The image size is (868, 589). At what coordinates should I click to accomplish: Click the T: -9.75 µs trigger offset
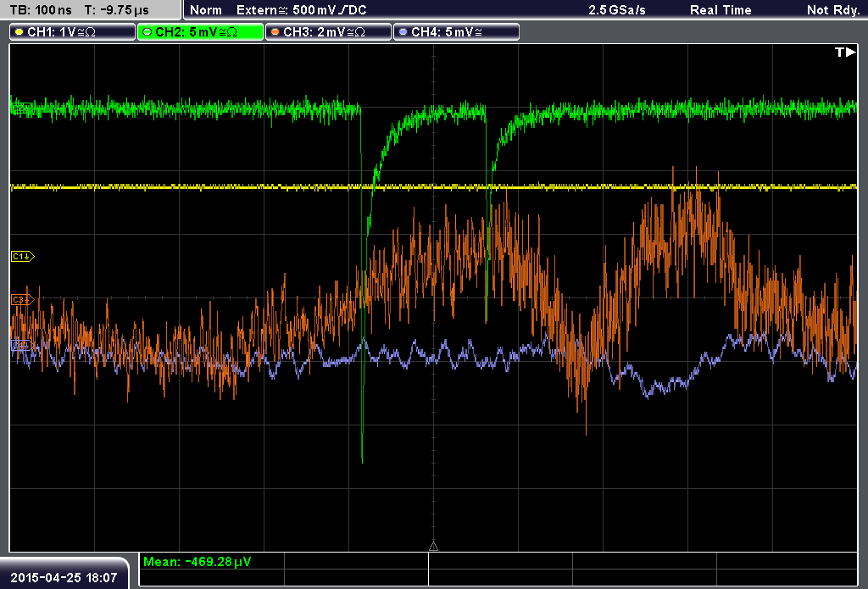[117, 10]
